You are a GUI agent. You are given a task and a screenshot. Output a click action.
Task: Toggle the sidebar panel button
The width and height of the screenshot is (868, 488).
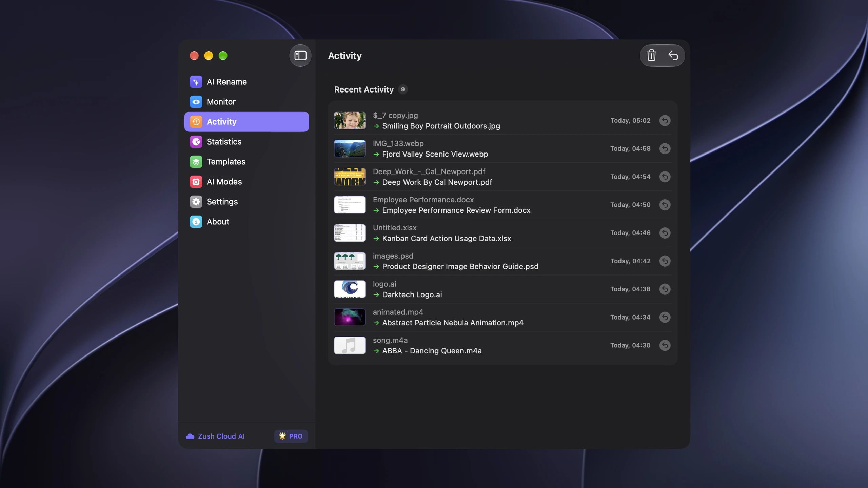tap(300, 56)
